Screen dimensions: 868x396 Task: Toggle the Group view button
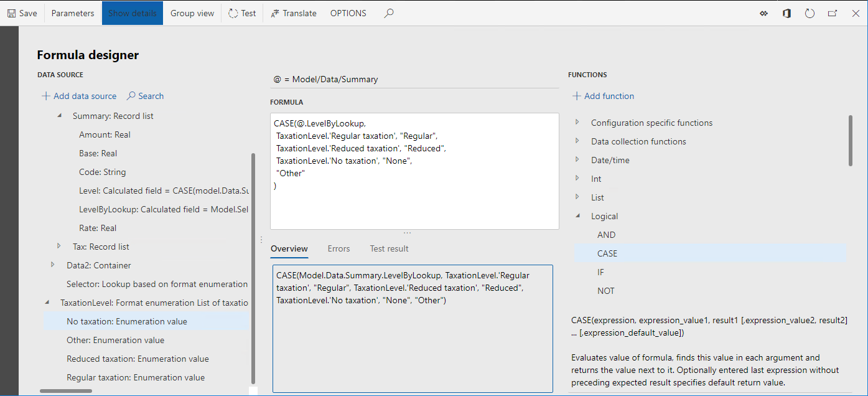pyautogui.click(x=192, y=13)
